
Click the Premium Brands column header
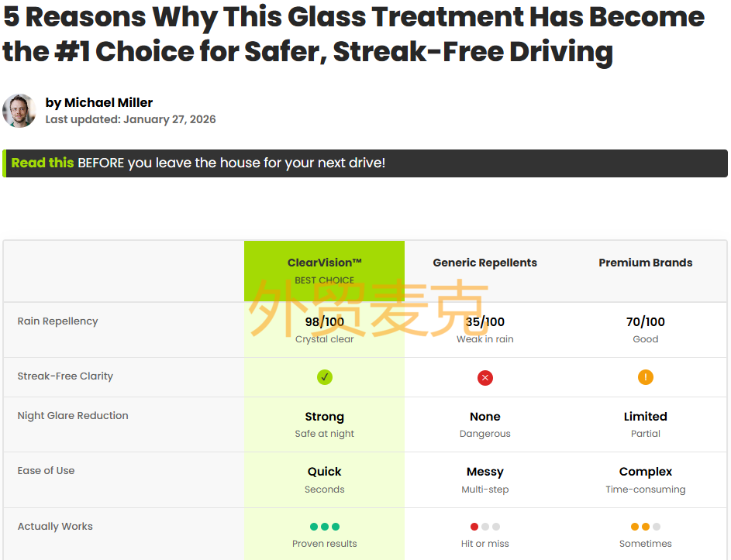pos(645,263)
